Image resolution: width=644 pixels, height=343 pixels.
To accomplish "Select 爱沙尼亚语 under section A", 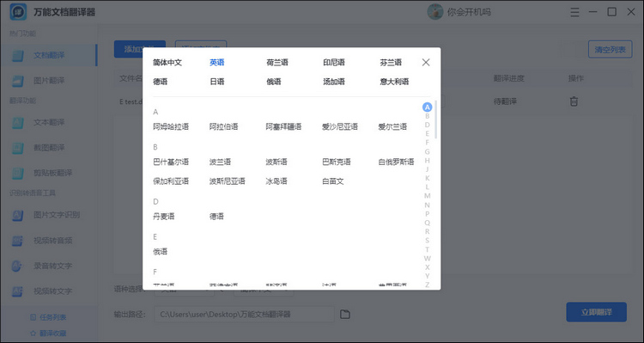I will tap(340, 126).
